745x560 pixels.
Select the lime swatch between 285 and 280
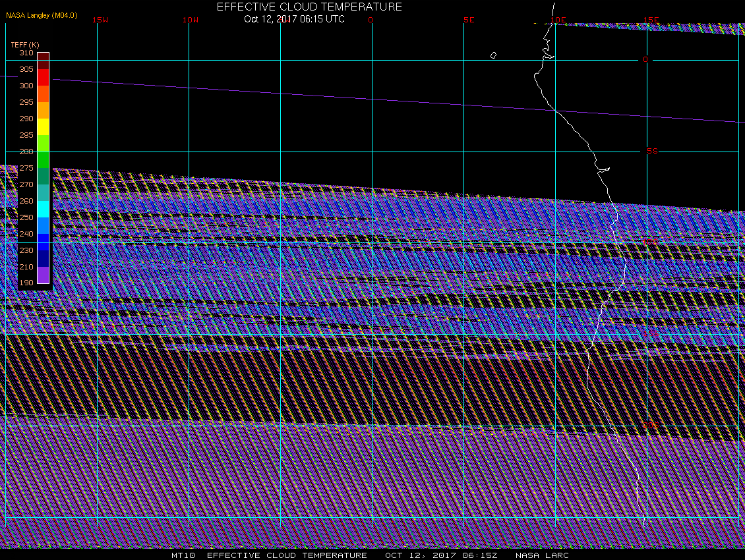click(x=44, y=144)
